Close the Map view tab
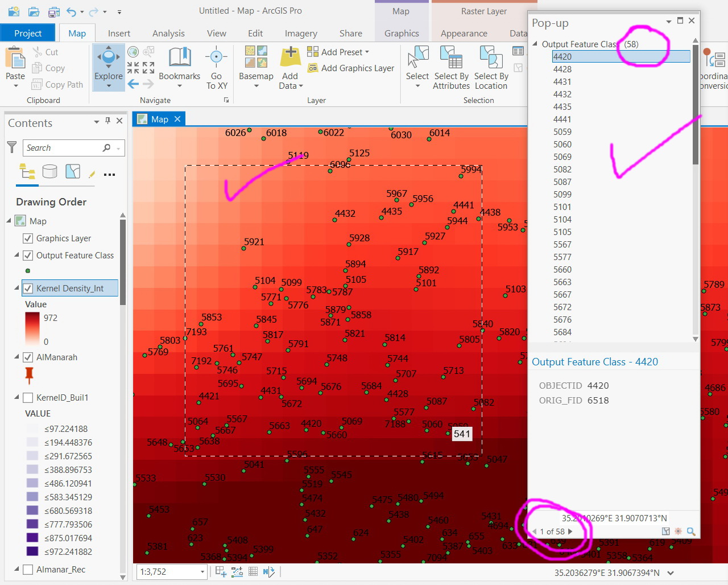Screen dimensions: 728x585 177,119
